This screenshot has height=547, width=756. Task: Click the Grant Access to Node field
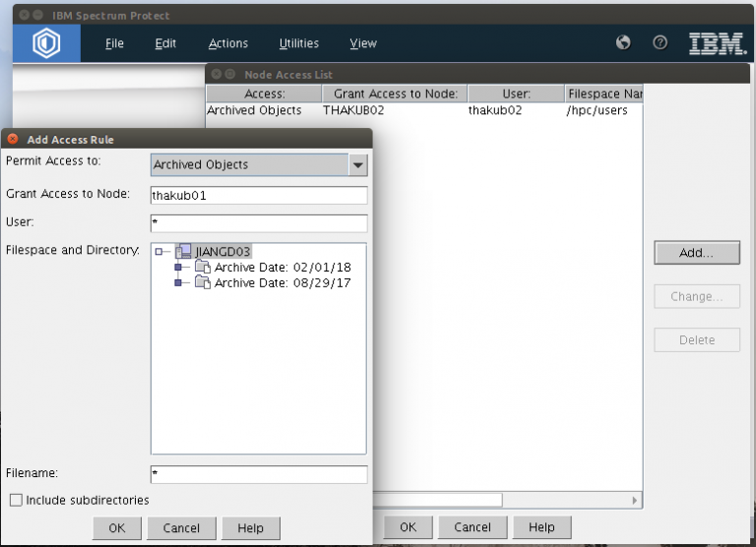[x=259, y=195]
